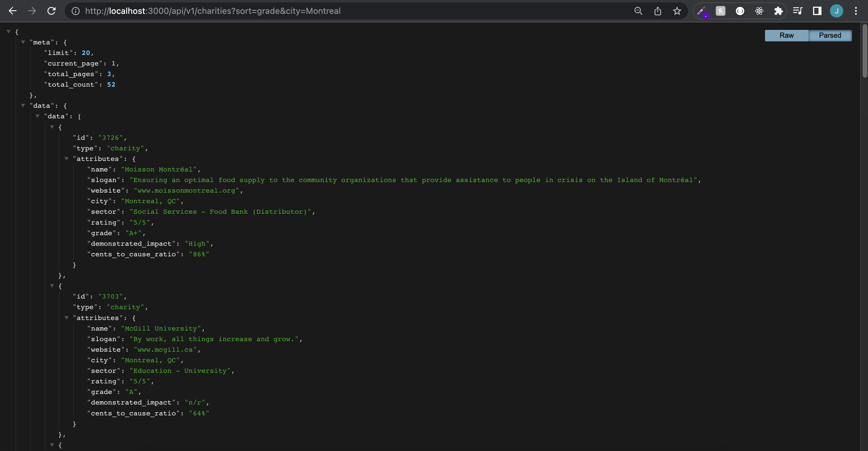Switch to Parsed JSON view
The image size is (868, 451).
pyautogui.click(x=830, y=35)
